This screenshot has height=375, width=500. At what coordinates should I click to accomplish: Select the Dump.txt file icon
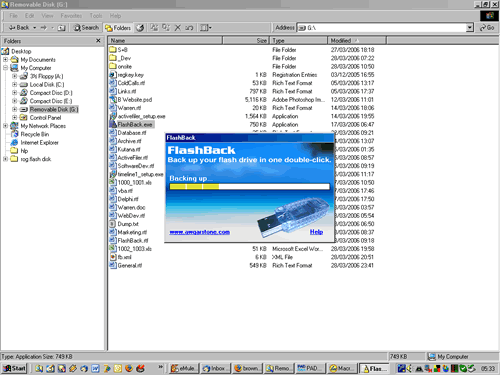113,224
